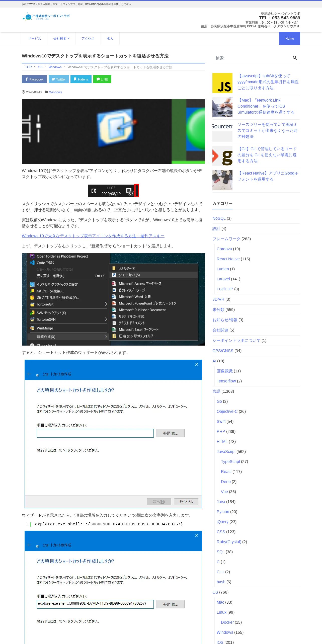
Task: Open the Docker category
Action: (x=227, y=622)
